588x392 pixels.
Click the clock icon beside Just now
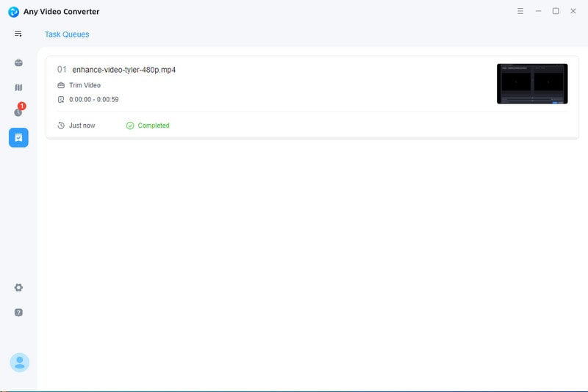(61, 126)
